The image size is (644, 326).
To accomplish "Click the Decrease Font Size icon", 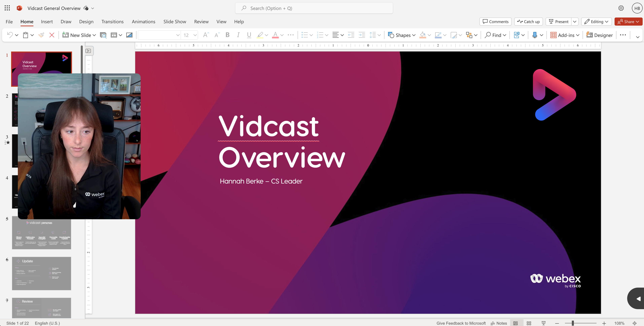I will click(x=217, y=35).
